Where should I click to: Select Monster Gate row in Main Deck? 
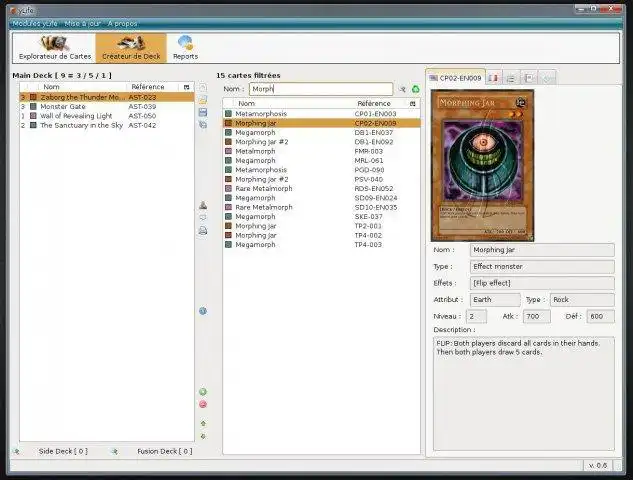[x=107, y=107]
